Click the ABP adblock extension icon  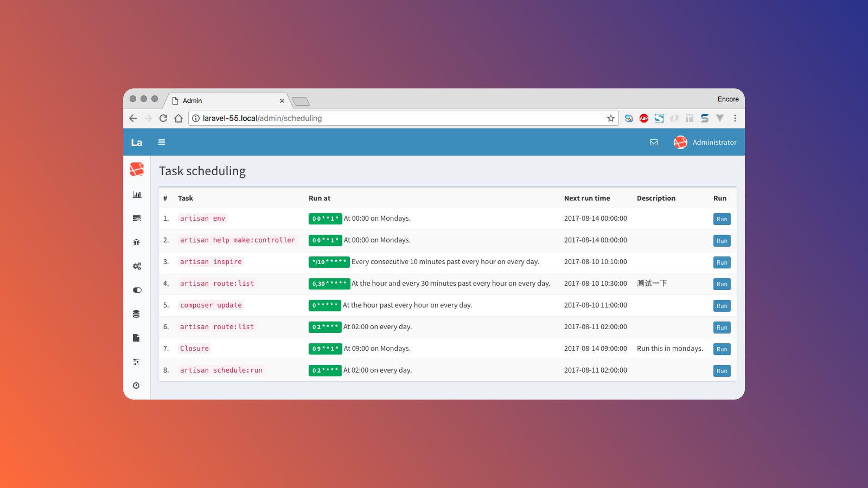(x=644, y=118)
